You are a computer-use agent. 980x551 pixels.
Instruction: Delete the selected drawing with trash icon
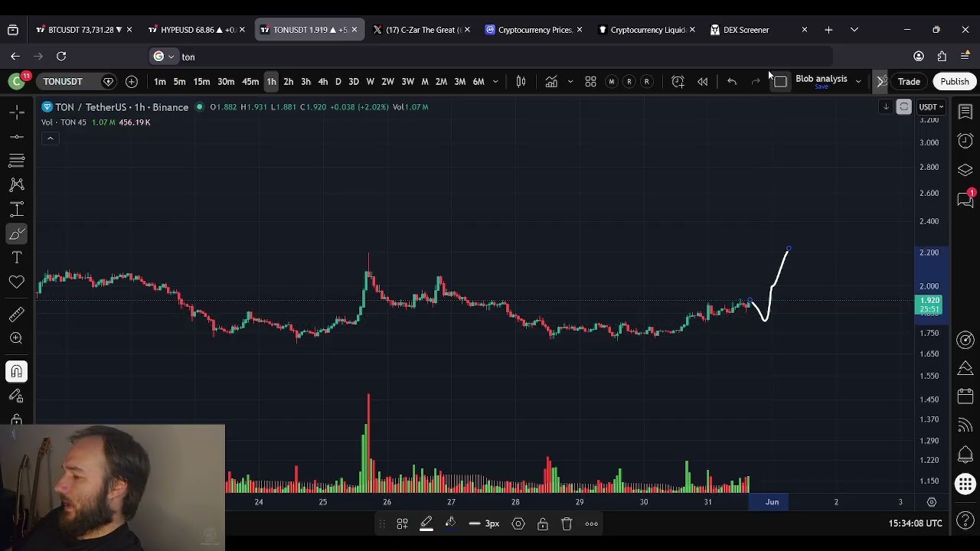pos(567,523)
